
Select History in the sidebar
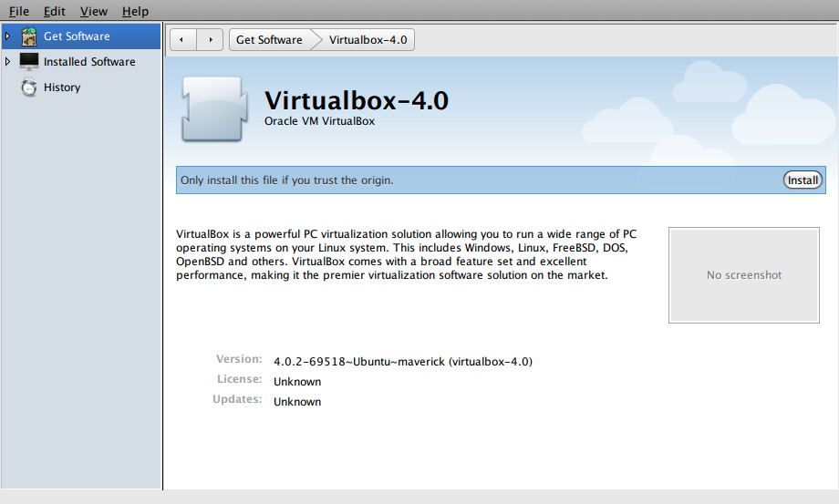click(81, 87)
